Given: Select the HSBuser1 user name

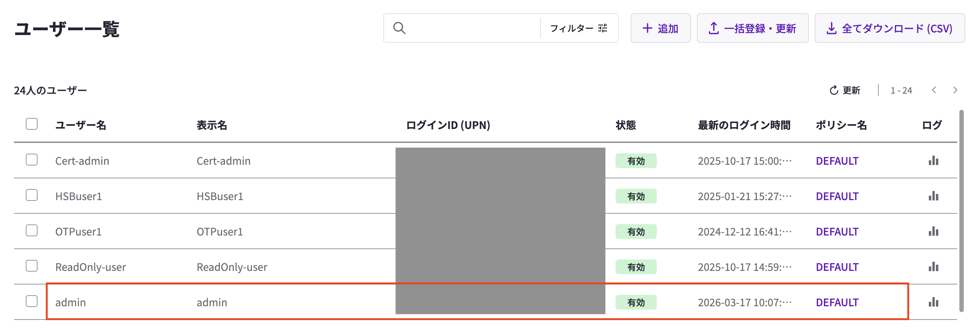Looking at the screenshot, I should (x=79, y=196).
